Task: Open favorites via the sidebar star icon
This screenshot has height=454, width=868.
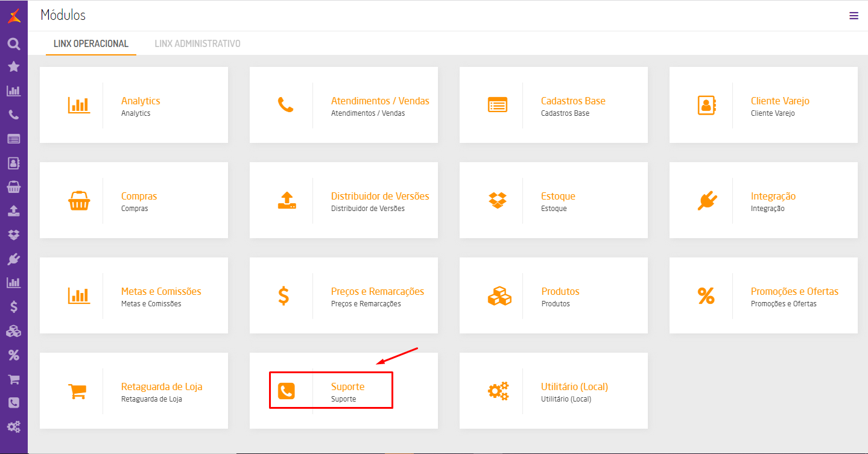Action: tap(13, 67)
